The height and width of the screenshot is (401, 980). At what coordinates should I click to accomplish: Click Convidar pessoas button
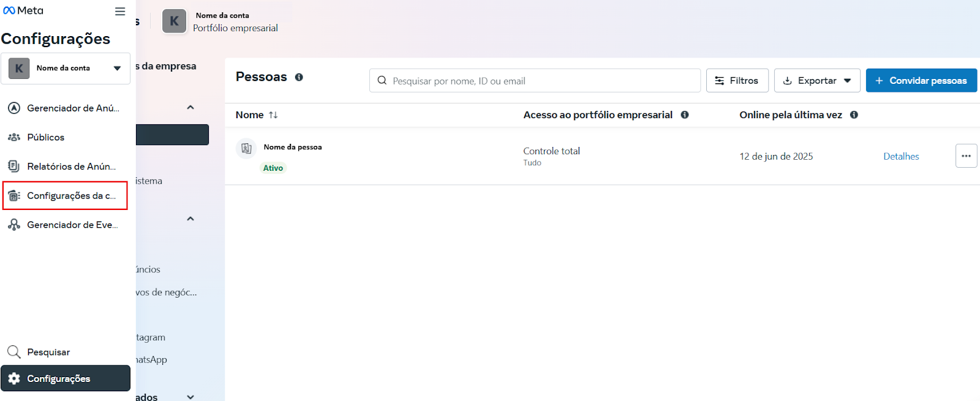pyautogui.click(x=921, y=81)
